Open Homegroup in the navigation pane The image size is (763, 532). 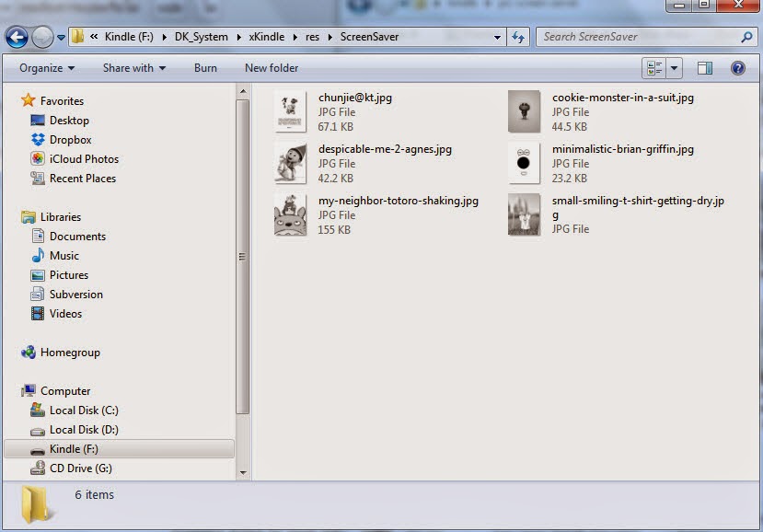click(x=70, y=353)
